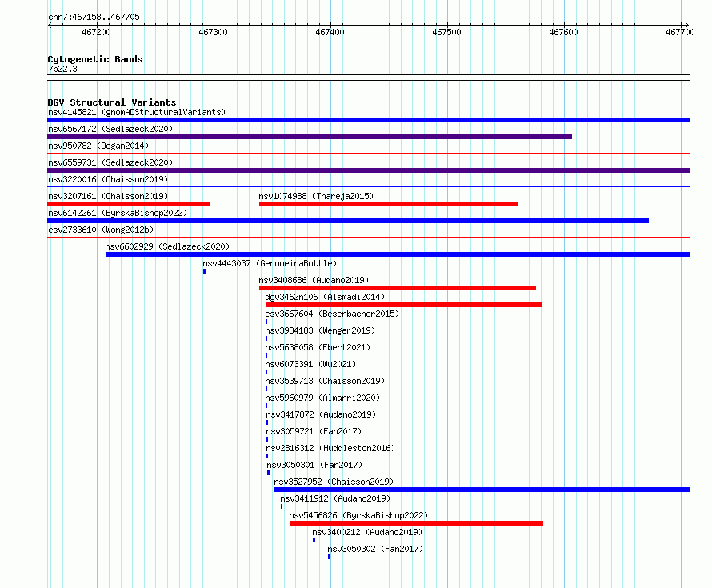Click the red bar under dgv3462n106

[403, 305]
